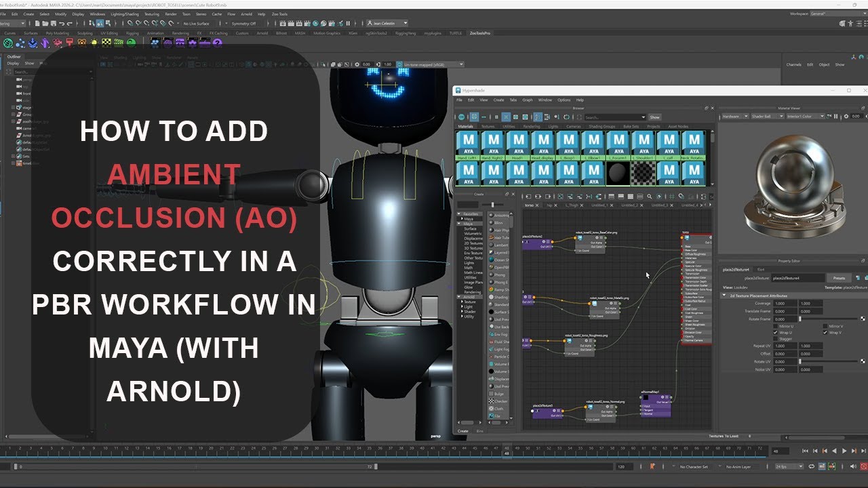Select Hand_Left1 material swatch
This screenshot has height=488, width=868.
pyautogui.click(x=467, y=146)
